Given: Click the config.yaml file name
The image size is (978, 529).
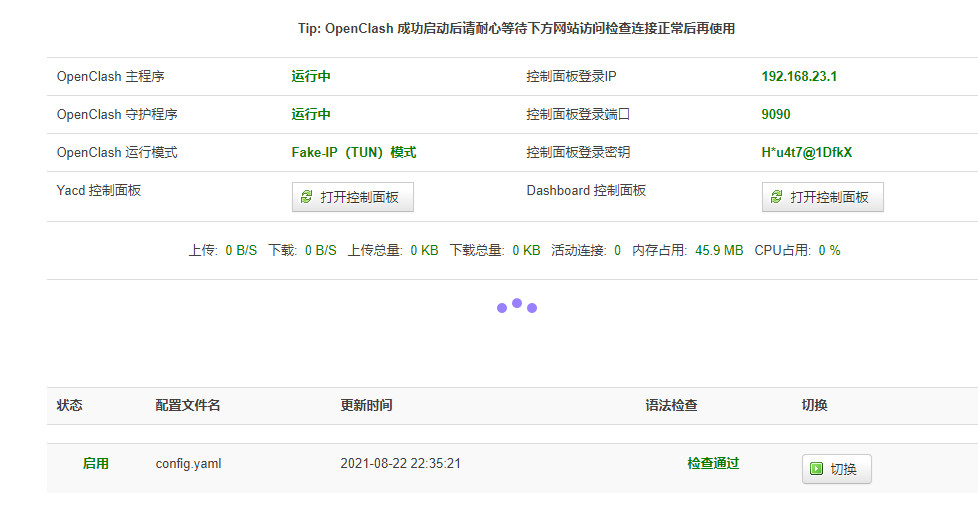Looking at the screenshot, I should tap(188, 463).
